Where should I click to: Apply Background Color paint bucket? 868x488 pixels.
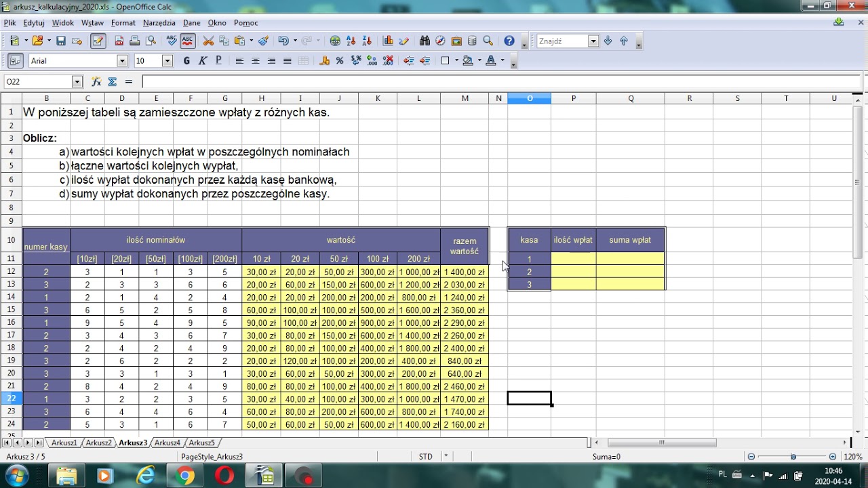(467, 60)
